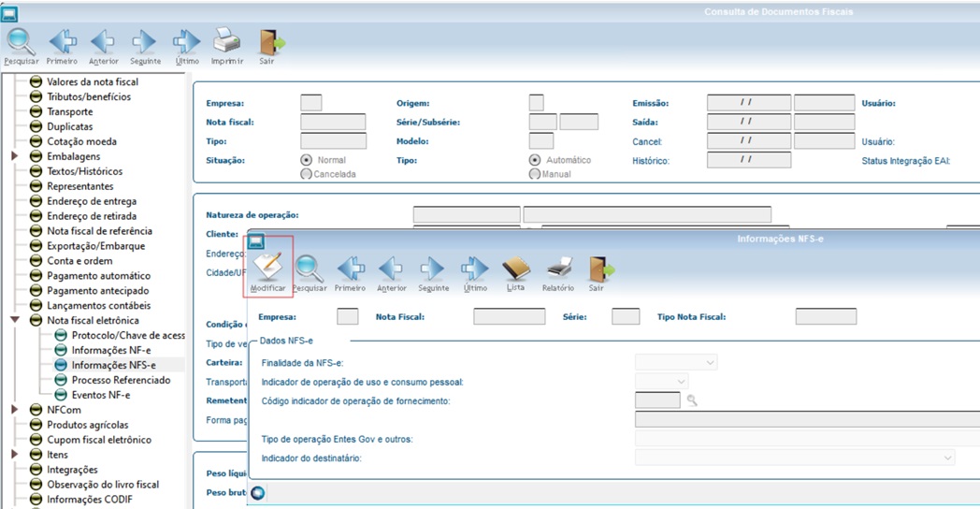Jump to Último record in the main toolbar
980x509 pixels.
pyautogui.click(x=187, y=47)
